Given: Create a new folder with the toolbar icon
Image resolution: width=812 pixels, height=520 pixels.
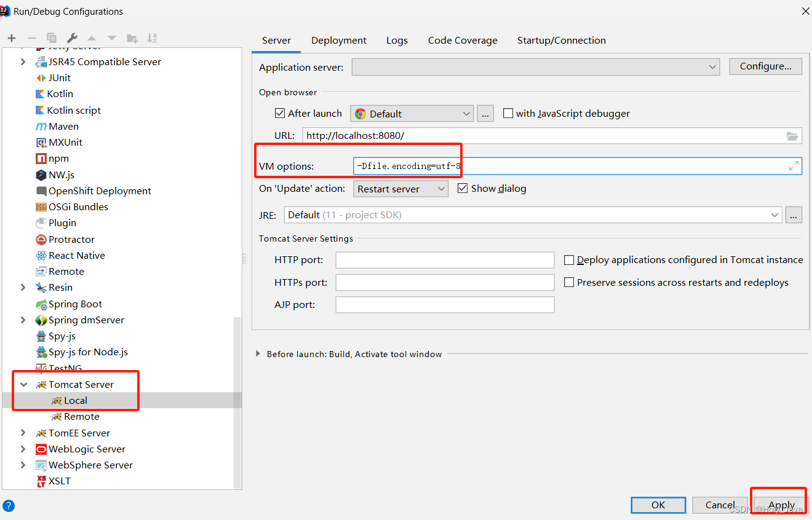Looking at the screenshot, I should tap(132, 38).
